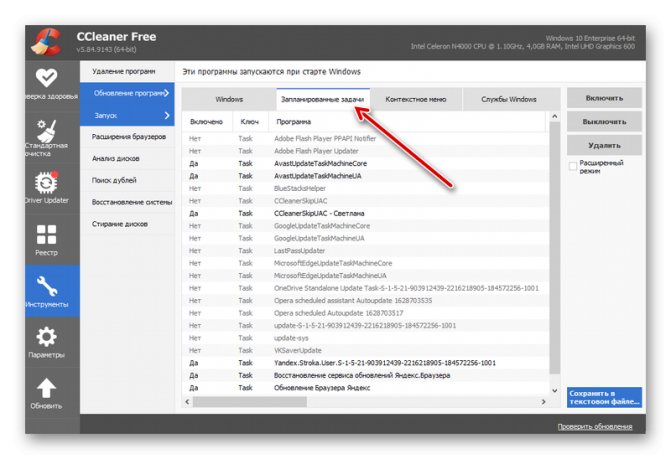Click the vertical scrollbar up arrow
The image size is (671, 459).
click(555, 116)
